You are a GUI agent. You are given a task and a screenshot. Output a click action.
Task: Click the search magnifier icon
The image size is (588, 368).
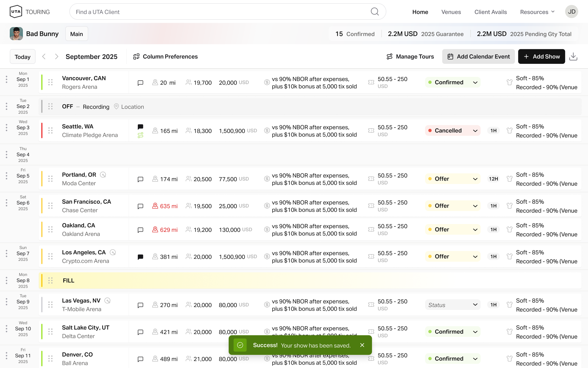pos(375,12)
